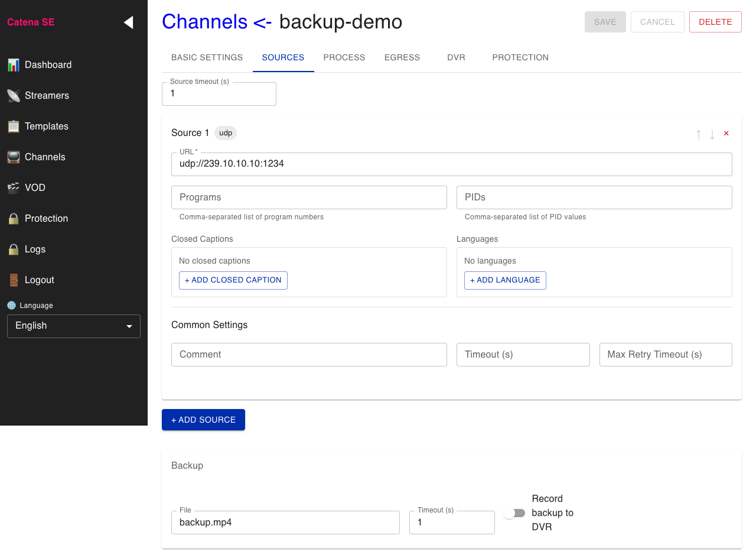The image size is (756, 558).
Task: Click the Logout door icon
Action: click(14, 280)
